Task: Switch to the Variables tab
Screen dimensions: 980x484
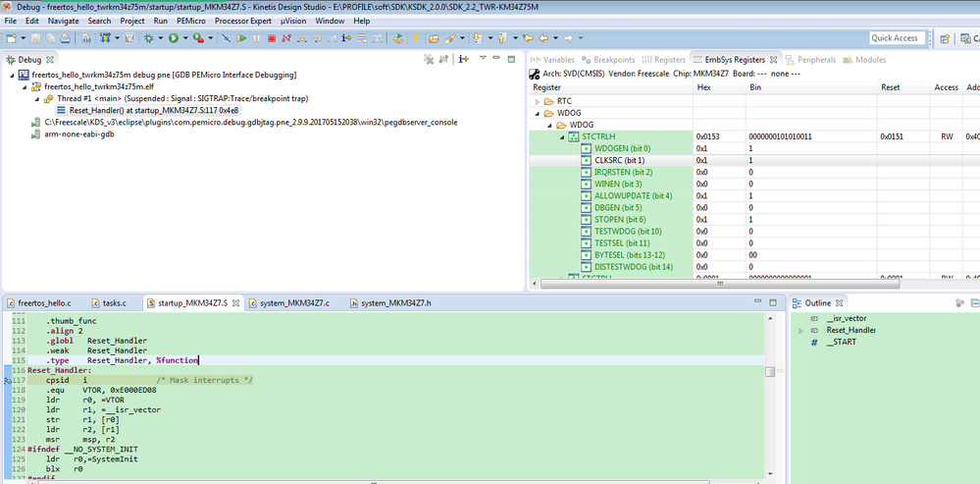Action: pos(552,60)
